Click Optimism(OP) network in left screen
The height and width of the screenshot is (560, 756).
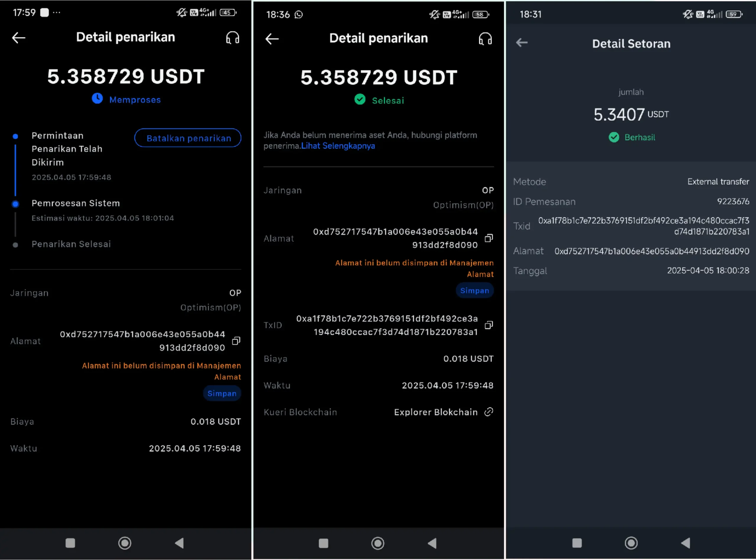point(211,308)
